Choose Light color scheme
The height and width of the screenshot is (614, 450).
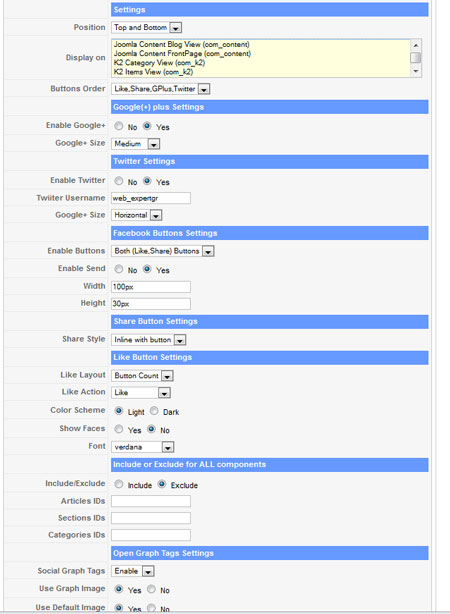tap(119, 411)
